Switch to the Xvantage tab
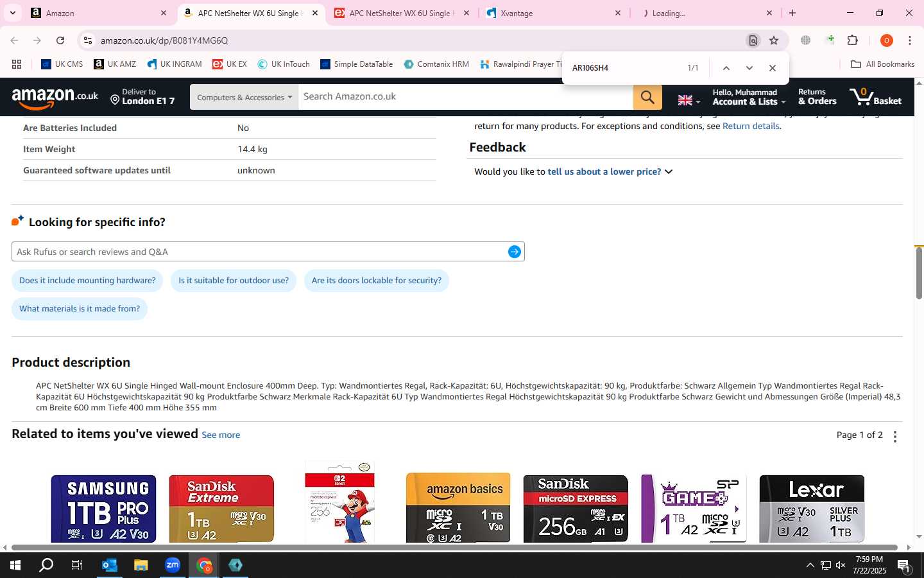The height and width of the screenshot is (578, 924). click(553, 13)
